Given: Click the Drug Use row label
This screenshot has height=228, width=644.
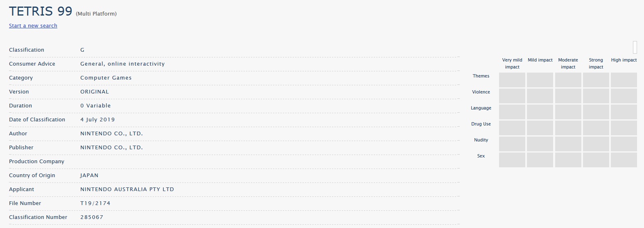Looking at the screenshot, I should pyautogui.click(x=481, y=124).
